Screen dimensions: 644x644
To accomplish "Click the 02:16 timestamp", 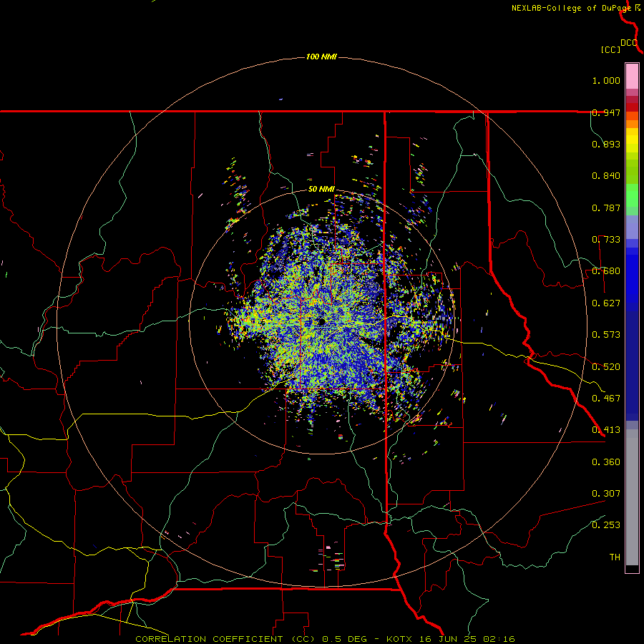I will [499, 639].
